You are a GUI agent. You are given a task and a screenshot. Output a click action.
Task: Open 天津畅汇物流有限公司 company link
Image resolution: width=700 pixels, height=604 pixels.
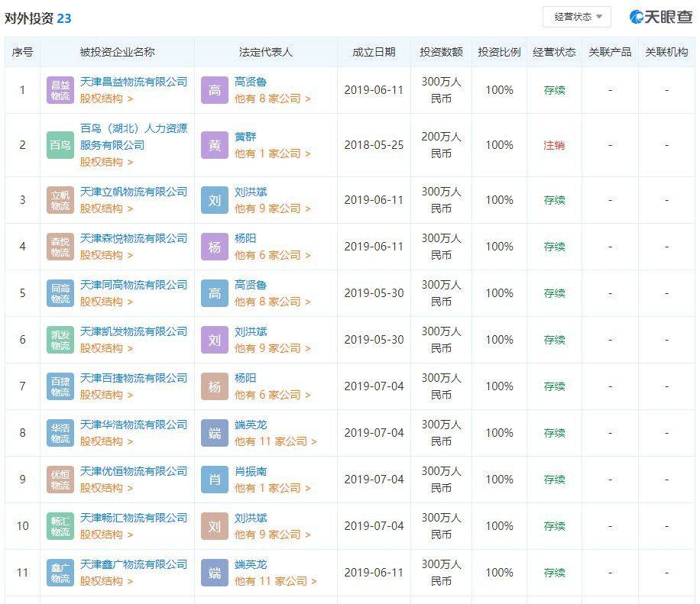(134, 518)
